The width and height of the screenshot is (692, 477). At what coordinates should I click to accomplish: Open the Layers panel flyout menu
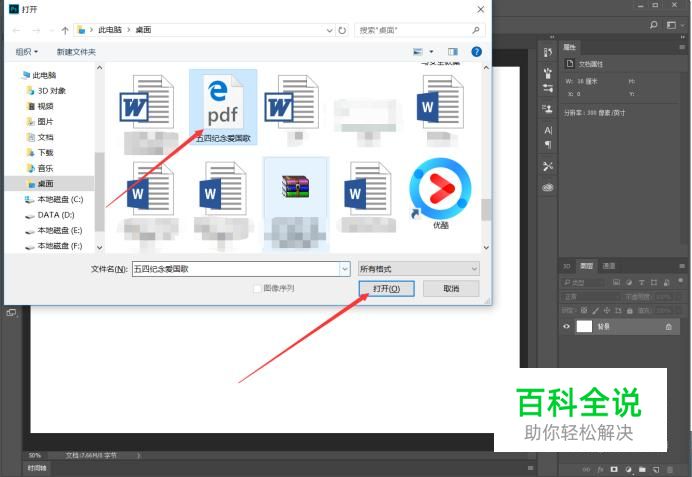pyautogui.click(x=682, y=266)
